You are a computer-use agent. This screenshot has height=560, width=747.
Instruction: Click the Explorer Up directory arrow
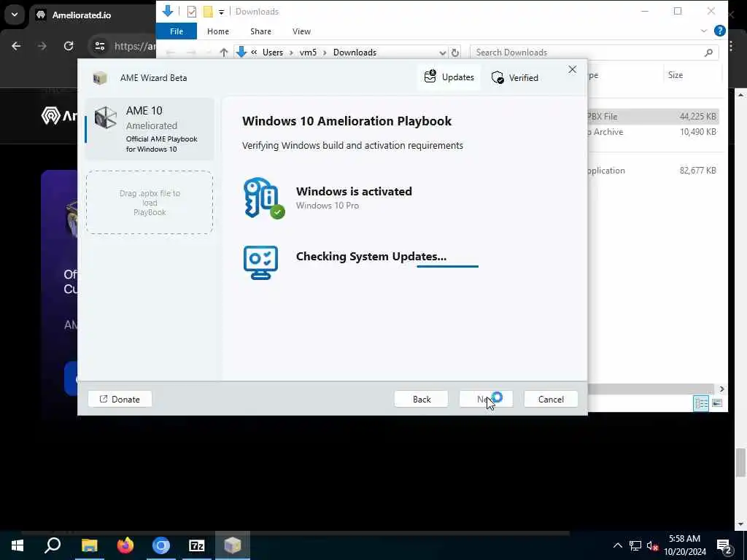223,52
